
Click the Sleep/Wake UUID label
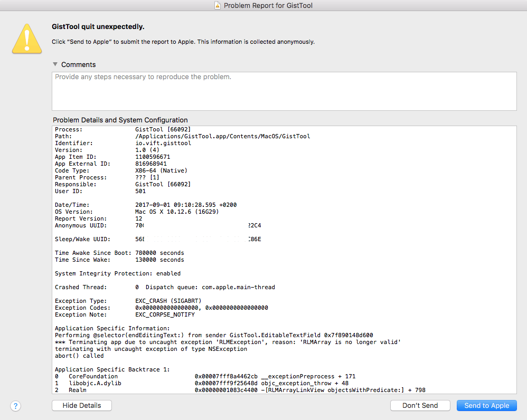tap(82, 239)
